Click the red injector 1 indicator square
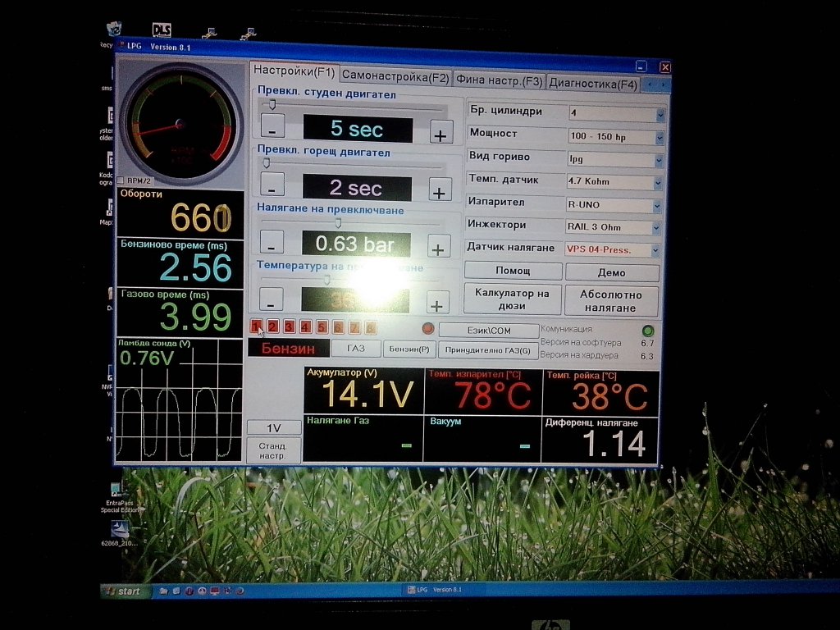The height and width of the screenshot is (630, 840). click(257, 327)
